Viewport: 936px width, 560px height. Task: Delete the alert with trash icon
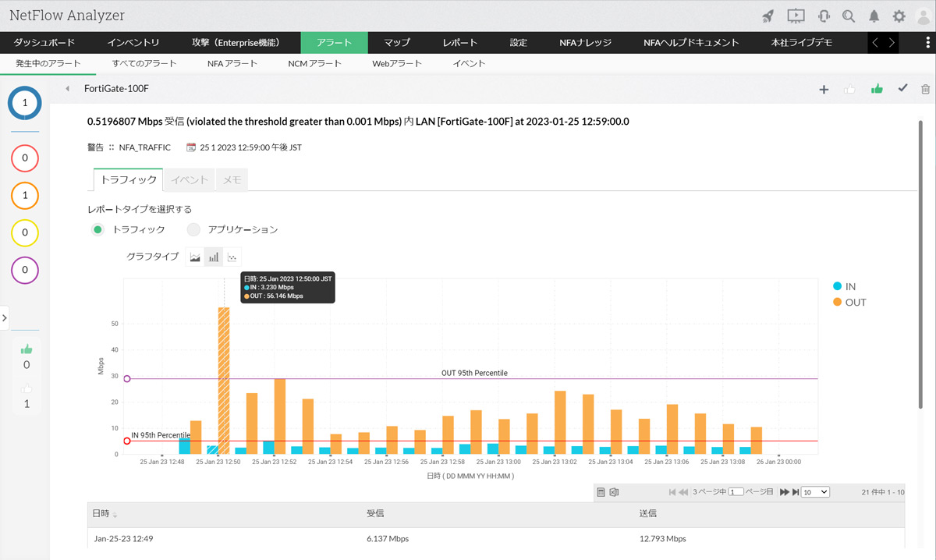tap(925, 90)
